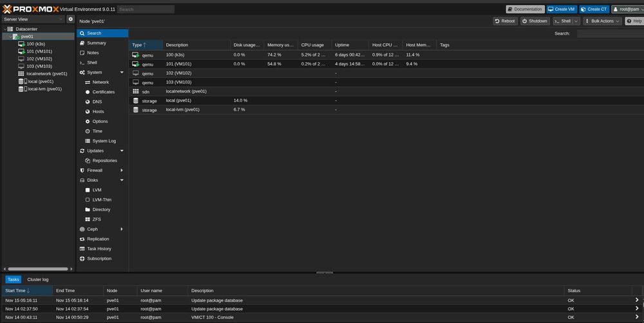Click the qemu icon for 101 (VM101) row

coord(135,64)
